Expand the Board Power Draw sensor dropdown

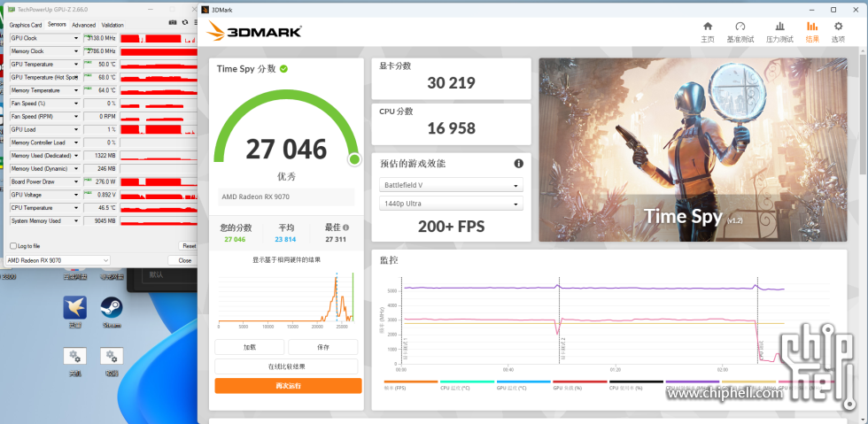click(x=76, y=181)
